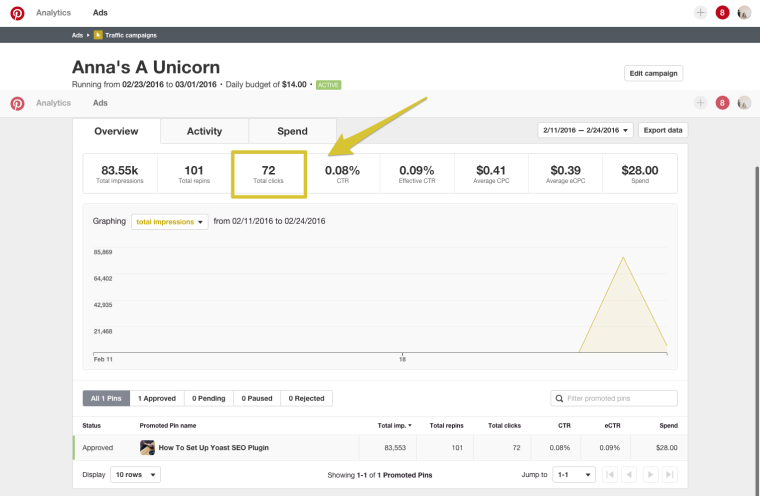760x496 pixels.
Task: Open the notifications badge in the top bar
Action: (722, 13)
